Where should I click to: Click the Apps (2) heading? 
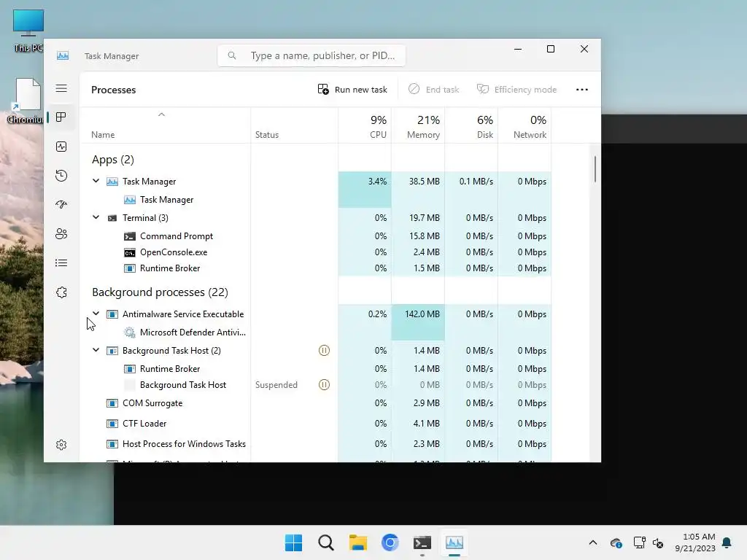(113, 160)
